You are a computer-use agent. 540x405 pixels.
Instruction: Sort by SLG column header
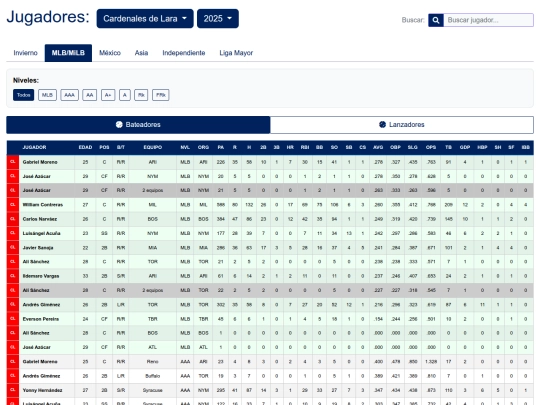413,147
